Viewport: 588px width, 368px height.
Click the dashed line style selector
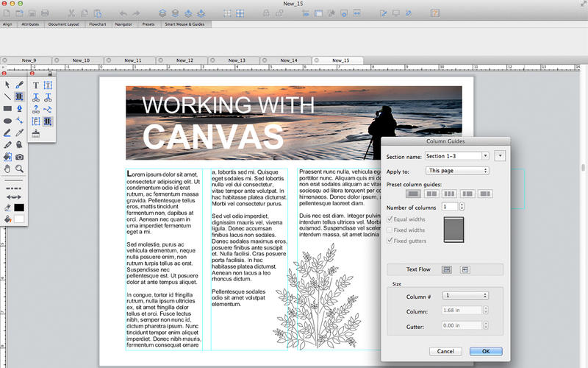(14, 188)
